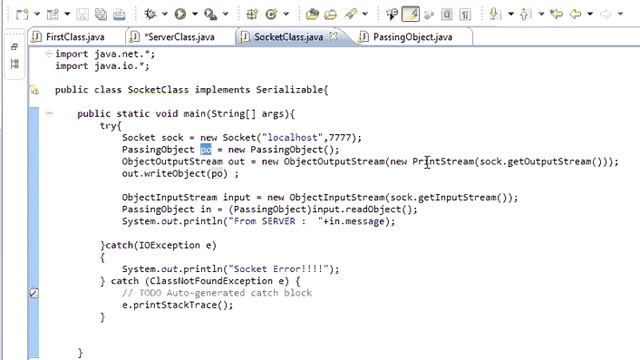Viewport: 640px width, 360px height.
Task: Click the New Java Package icon
Action: point(252,14)
